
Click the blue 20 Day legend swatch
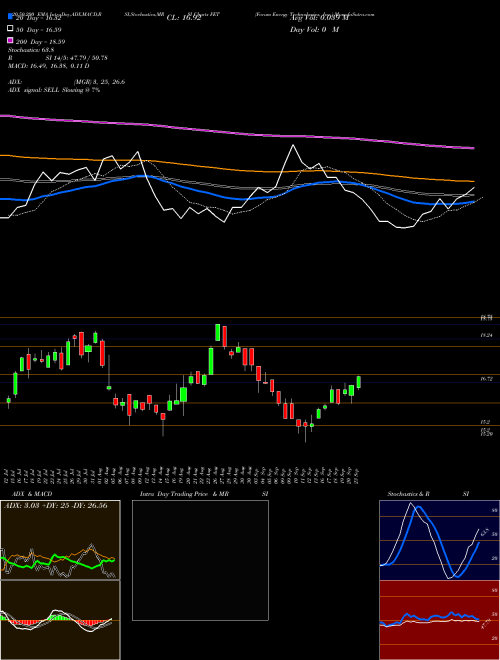click(x=10, y=17)
